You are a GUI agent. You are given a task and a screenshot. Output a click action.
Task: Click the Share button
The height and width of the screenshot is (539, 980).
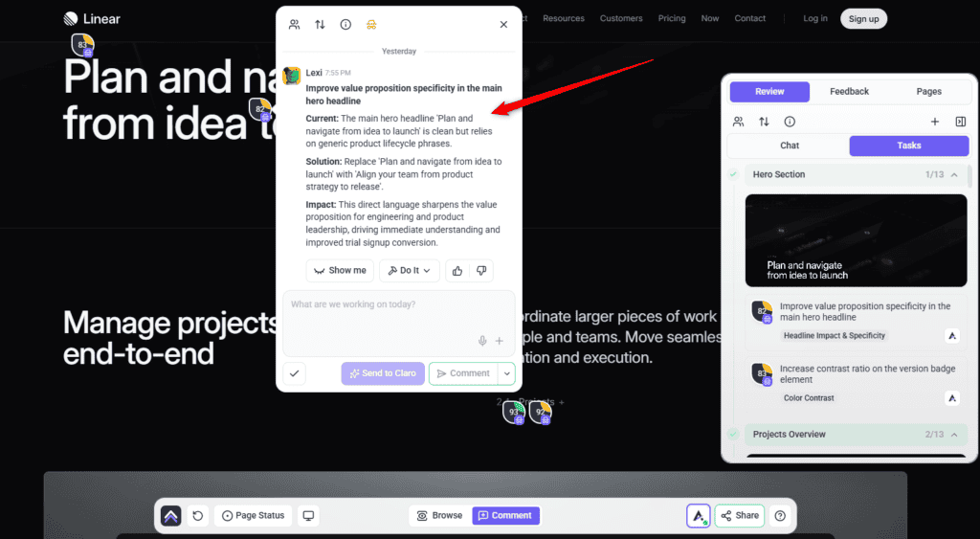pyautogui.click(x=740, y=516)
